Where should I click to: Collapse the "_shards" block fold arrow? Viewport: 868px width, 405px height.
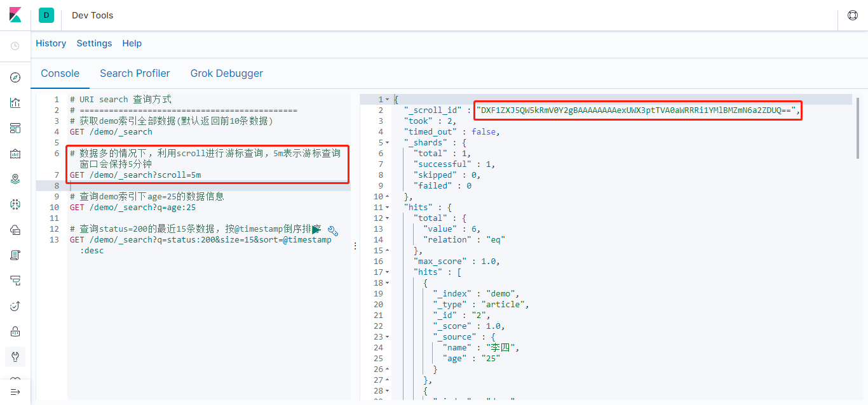[388, 143]
